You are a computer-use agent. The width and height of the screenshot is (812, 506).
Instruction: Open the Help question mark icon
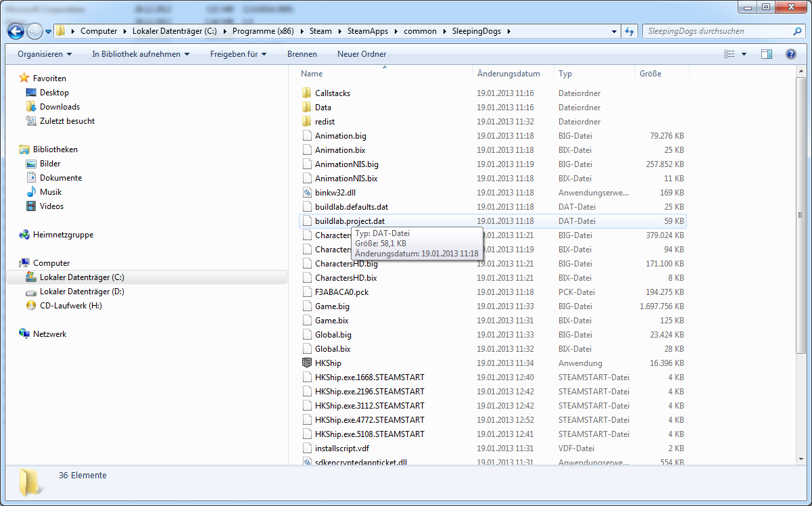click(790, 54)
